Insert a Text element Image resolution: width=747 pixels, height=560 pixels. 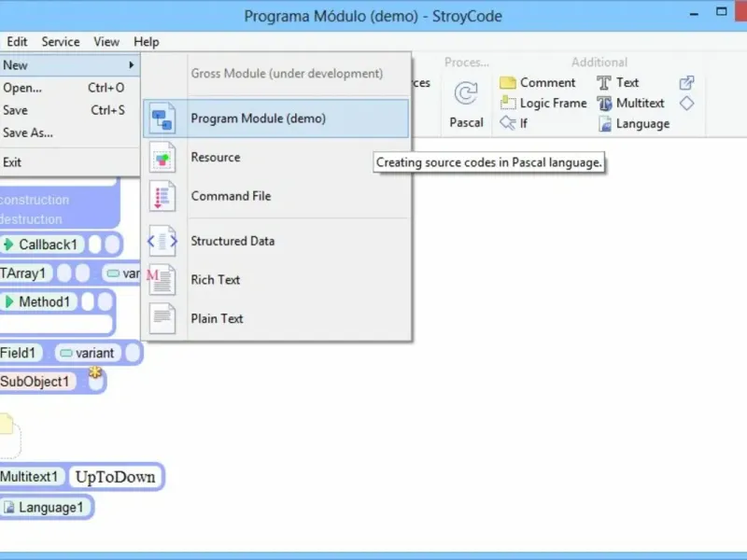click(x=617, y=82)
